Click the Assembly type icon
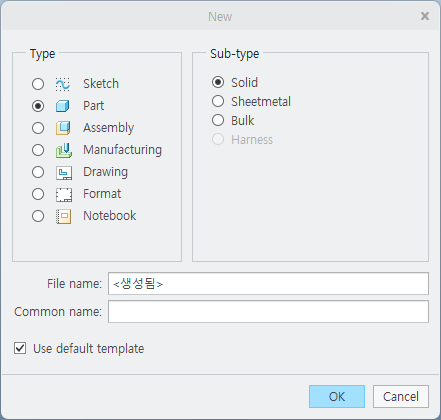Viewport: 441px width, 420px height. 63,128
